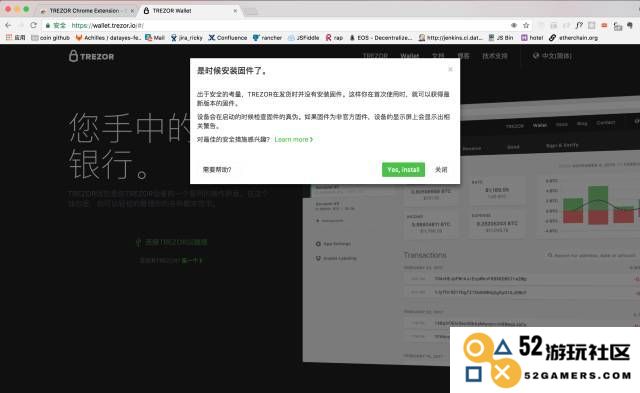Click the red extension icon in toolbar
Viewport: 640px width, 393px height.
(x=604, y=25)
